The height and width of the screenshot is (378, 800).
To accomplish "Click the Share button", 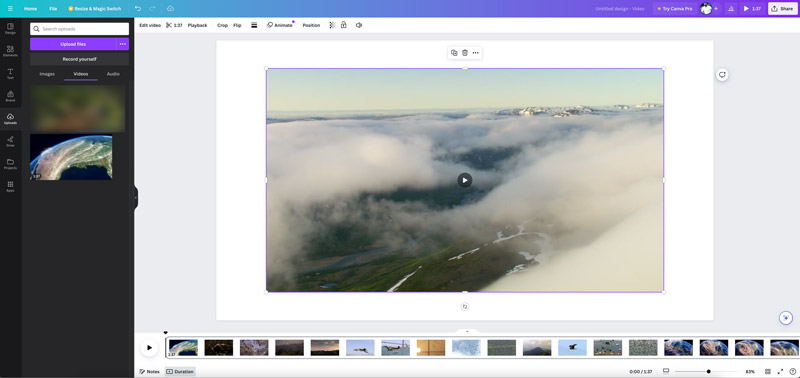I will (783, 9).
